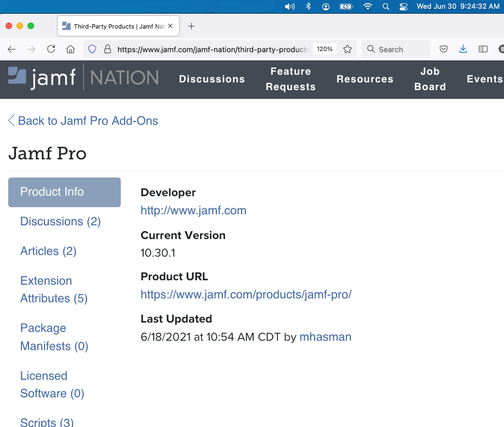Image resolution: width=504 pixels, height=427 pixels.
Task: Open a new tab with plus button
Action: (191, 26)
